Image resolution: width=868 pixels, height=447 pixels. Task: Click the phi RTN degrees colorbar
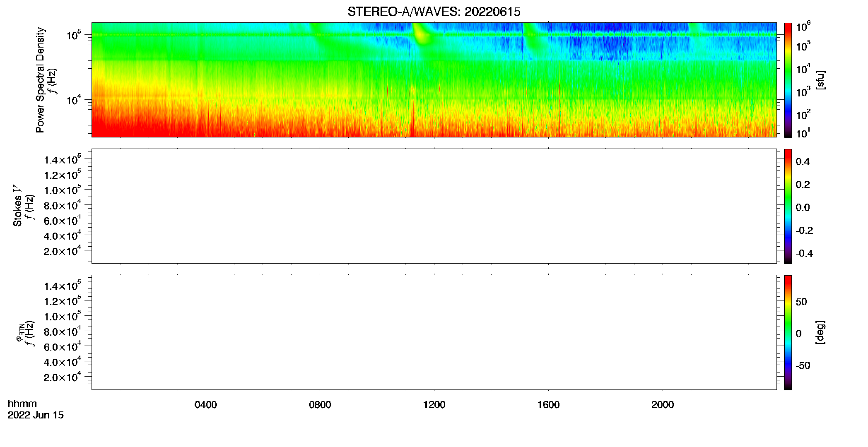(x=788, y=332)
